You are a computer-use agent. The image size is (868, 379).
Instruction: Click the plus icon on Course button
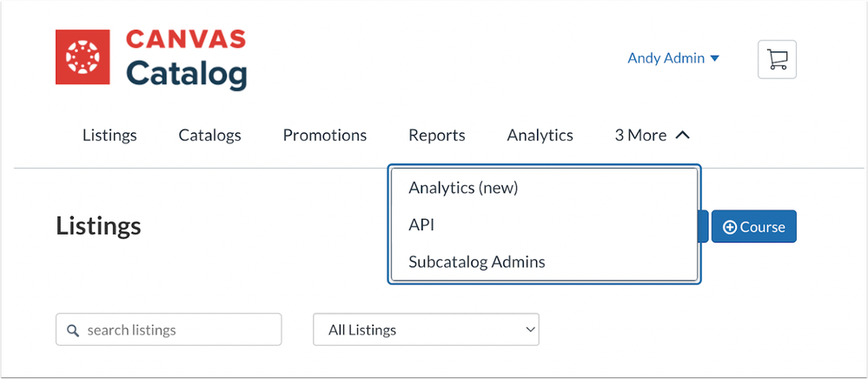[x=730, y=227]
